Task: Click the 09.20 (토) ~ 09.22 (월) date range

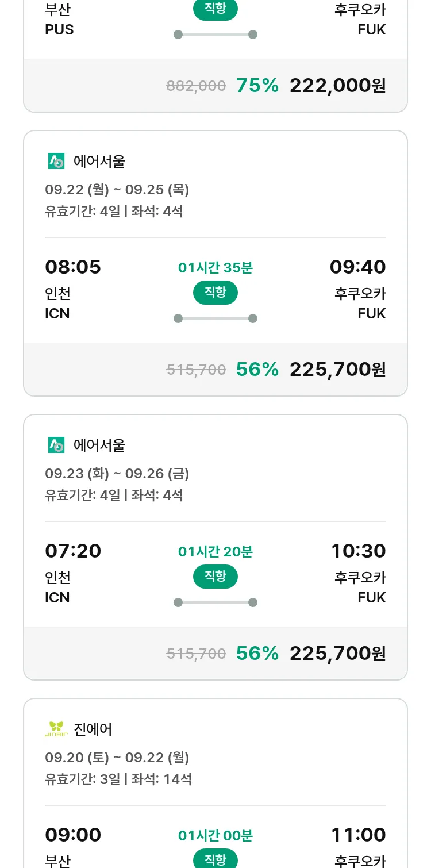Action: point(117,758)
